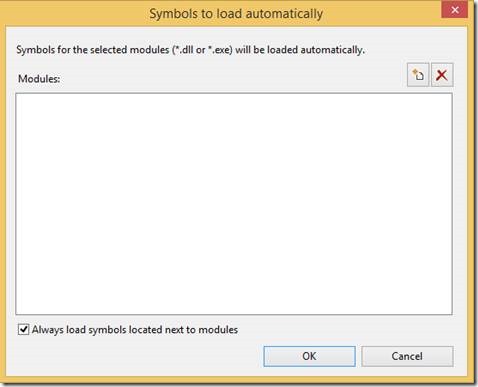Click the 'Always load symbols located next to modules' label
Screen dimensions: 478x387
[135, 330]
